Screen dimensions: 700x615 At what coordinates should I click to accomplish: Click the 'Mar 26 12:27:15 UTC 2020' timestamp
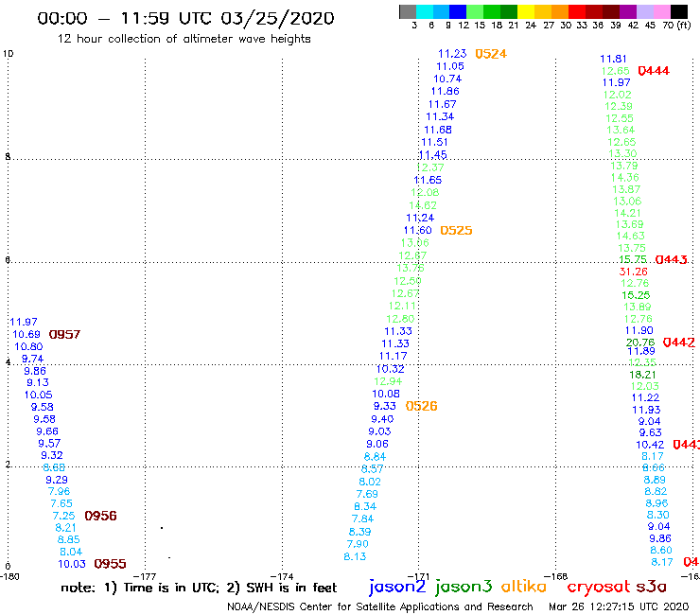coord(619,606)
